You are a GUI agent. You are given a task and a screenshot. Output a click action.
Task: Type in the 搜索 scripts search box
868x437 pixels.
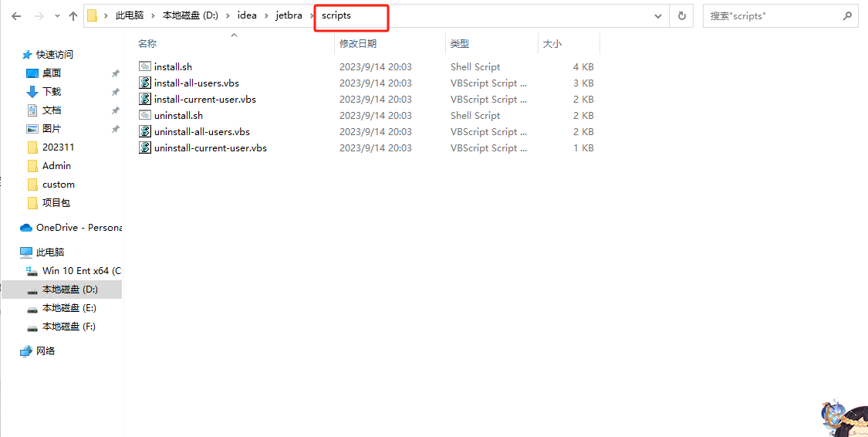pyautogui.click(x=772, y=16)
